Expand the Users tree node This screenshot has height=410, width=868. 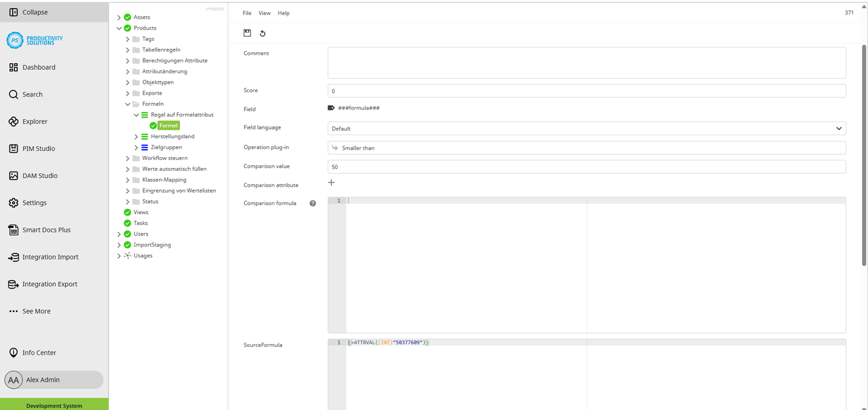pos(119,234)
